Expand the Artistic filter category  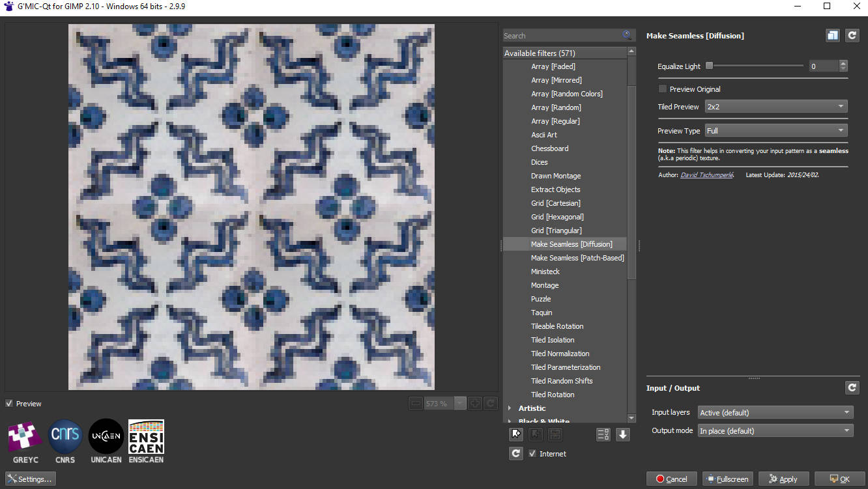pos(510,408)
